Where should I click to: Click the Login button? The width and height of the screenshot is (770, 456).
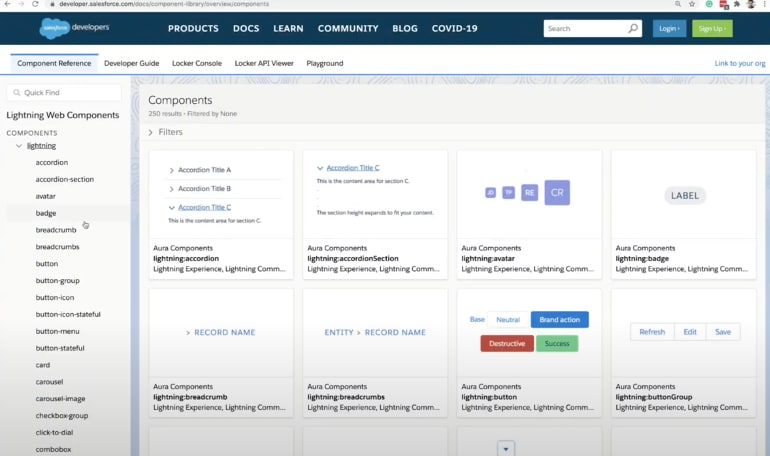point(669,28)
